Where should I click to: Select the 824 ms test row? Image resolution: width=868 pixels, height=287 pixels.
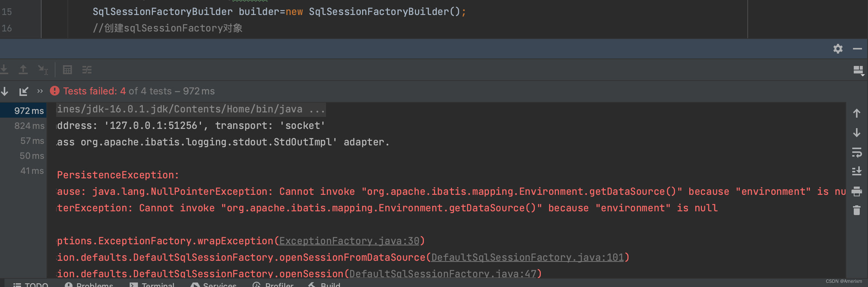point(23,126)
